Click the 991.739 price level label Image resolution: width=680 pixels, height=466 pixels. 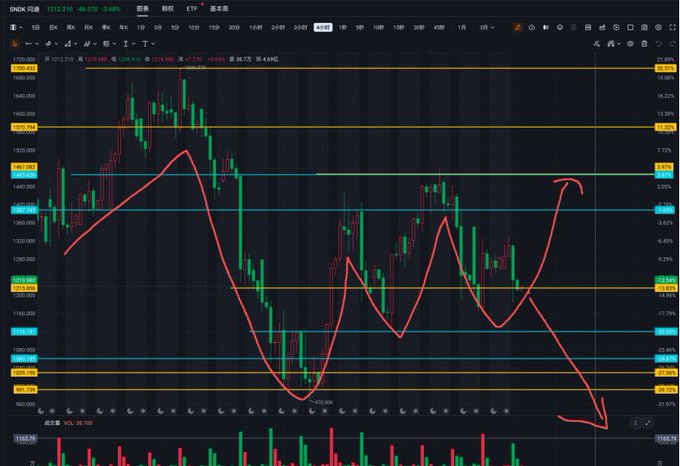26,390
